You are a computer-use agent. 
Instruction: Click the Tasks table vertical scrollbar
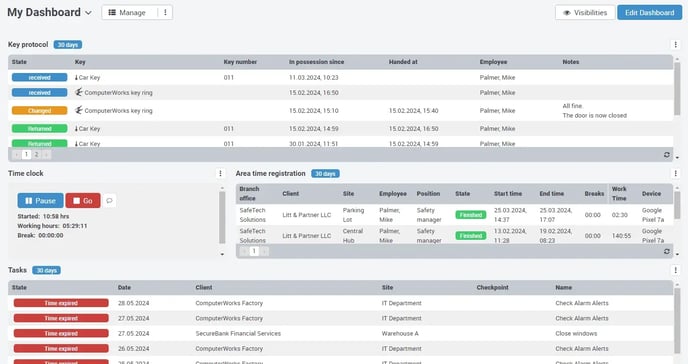point(677,320)
